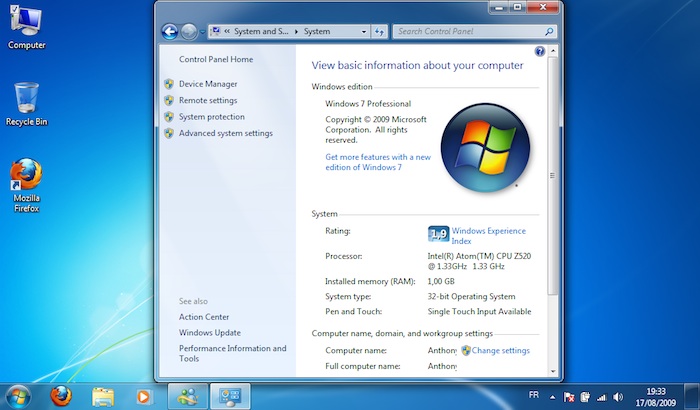Launch Firefox from the taskbar
The width and height of the screenshot is (700, 410).
tap(61, 395)
